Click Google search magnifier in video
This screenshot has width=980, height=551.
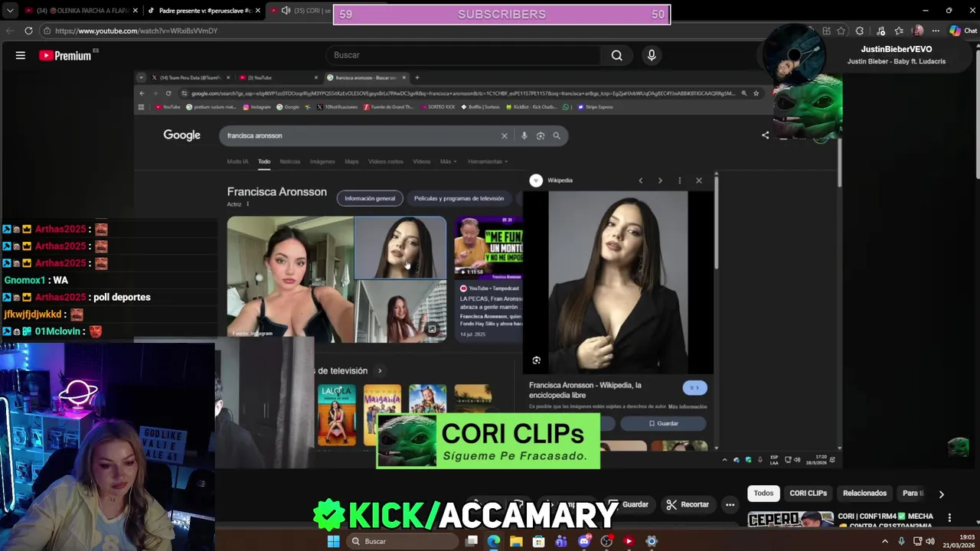[x=557, y=135]
